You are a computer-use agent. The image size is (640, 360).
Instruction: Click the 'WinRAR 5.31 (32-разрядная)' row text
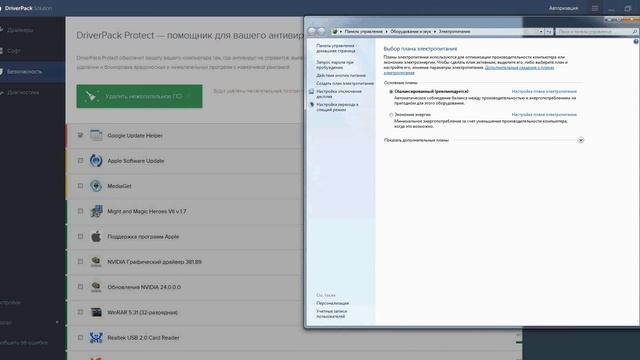[x=142, y=313]
